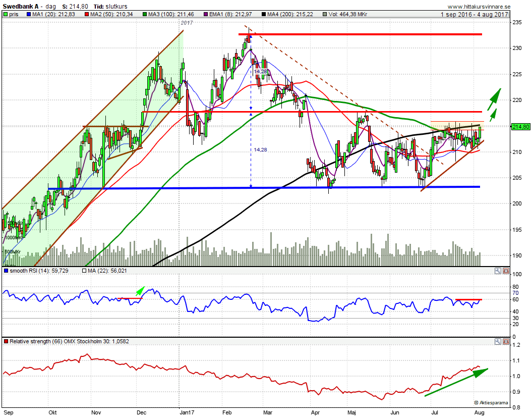
Task: Click the green pris legend swatch
Action: coord(6,14)
